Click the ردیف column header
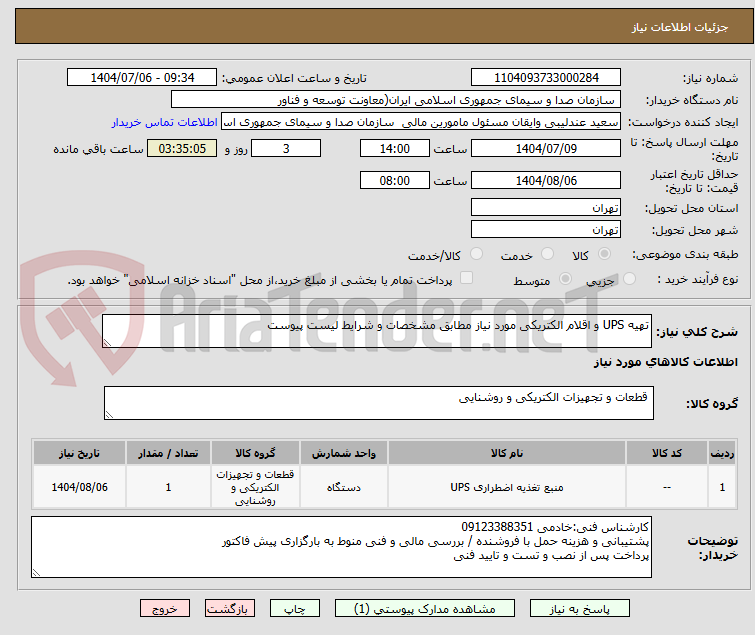This screenshot has height=635, width=755. (722, 453)
